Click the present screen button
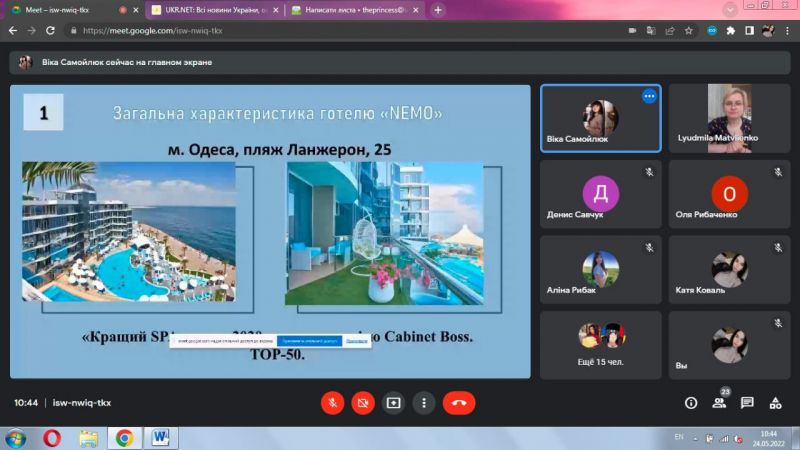Viewport: 800px width, 450px height. coord(393,403)
